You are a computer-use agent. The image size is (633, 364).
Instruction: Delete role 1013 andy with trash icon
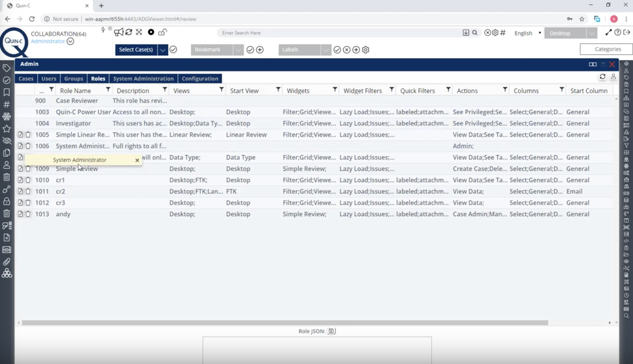pyautogui.click(x=28, y=214)
